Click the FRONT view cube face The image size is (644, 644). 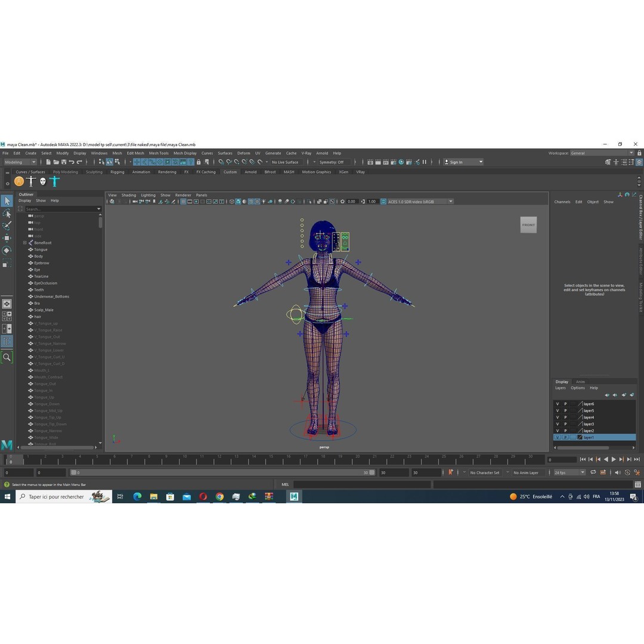(x=528, y=225)
